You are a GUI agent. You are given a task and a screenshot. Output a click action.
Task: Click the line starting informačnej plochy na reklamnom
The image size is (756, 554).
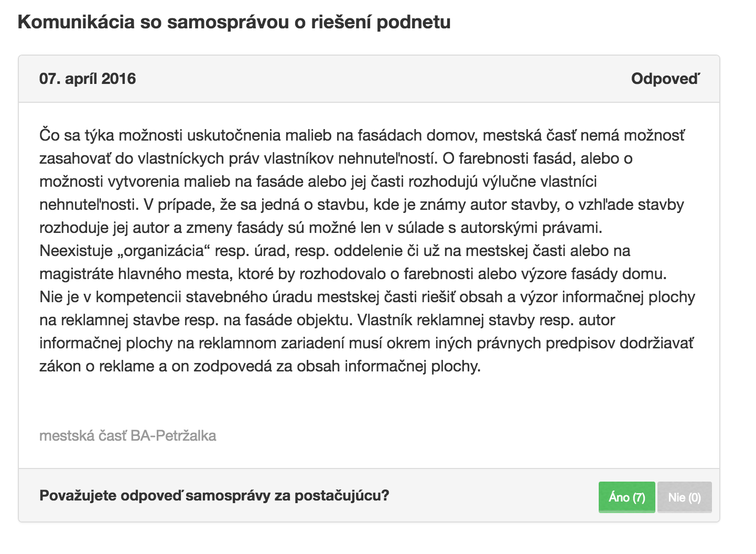(x=366, y=343)
